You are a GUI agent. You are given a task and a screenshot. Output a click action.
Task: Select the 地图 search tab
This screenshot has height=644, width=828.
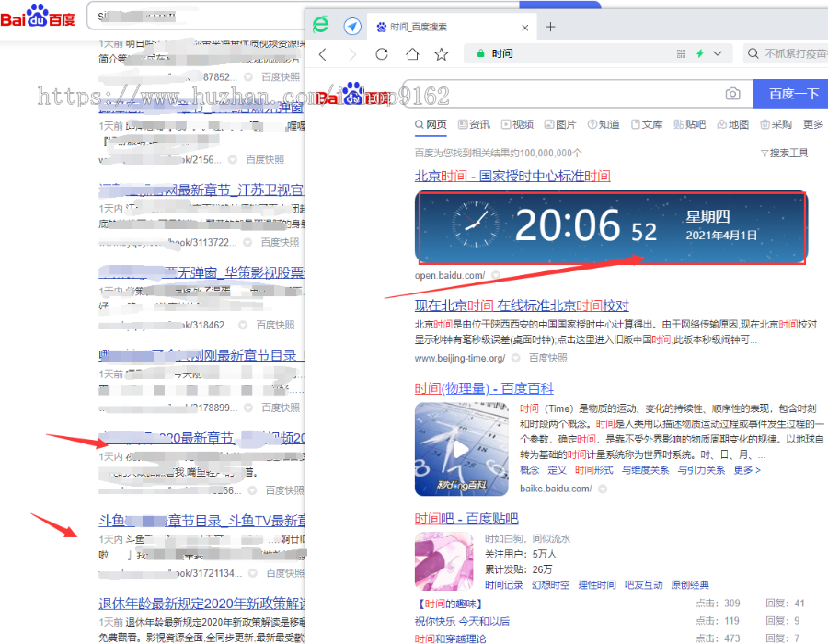point(732,124)
